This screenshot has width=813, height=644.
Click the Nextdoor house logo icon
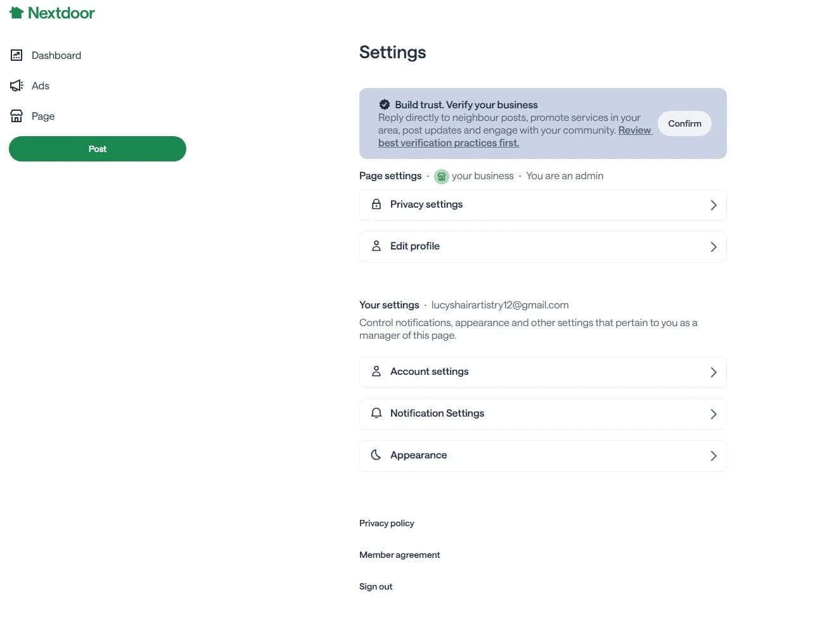tap(16, 13)
